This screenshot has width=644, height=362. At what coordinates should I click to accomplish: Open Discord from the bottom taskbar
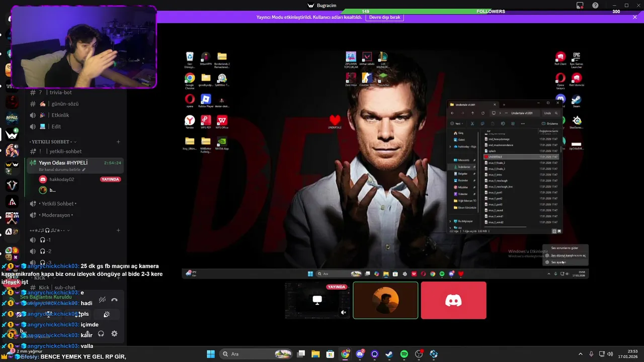click(360, 354)
